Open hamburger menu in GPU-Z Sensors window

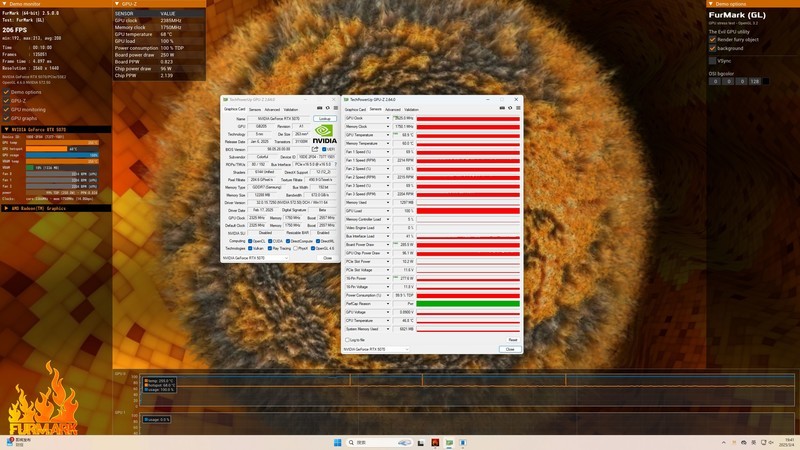click(518, 108)
